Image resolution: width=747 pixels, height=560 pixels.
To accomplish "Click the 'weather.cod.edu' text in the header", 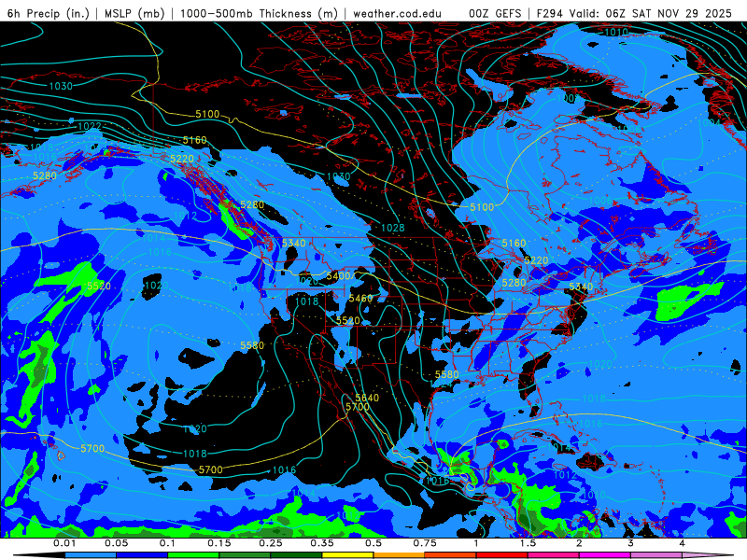I will click(x=398, y=13).
